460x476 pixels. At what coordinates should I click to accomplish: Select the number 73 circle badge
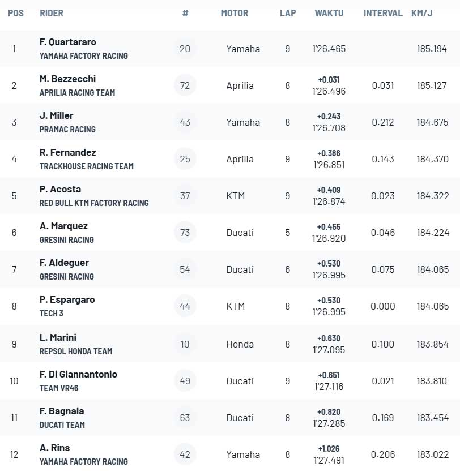[185, 233]
